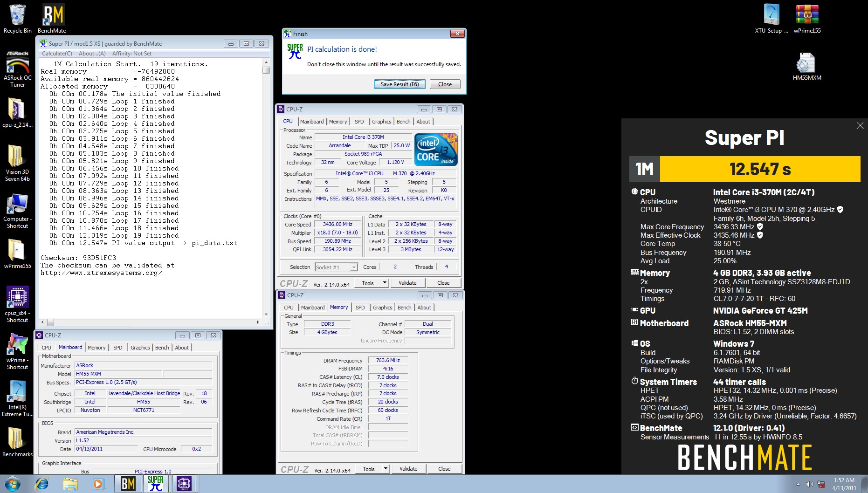Click the Super PI vertical scrollbar thumb
Screen dimensions: 868x493
266,70
